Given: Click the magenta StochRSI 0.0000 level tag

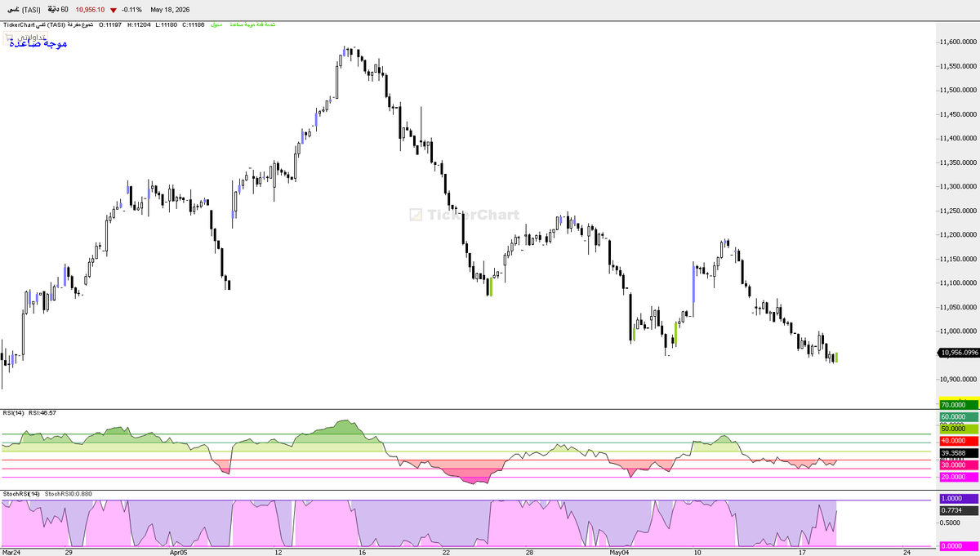Looking at the screenshot, I should (959, 546).
